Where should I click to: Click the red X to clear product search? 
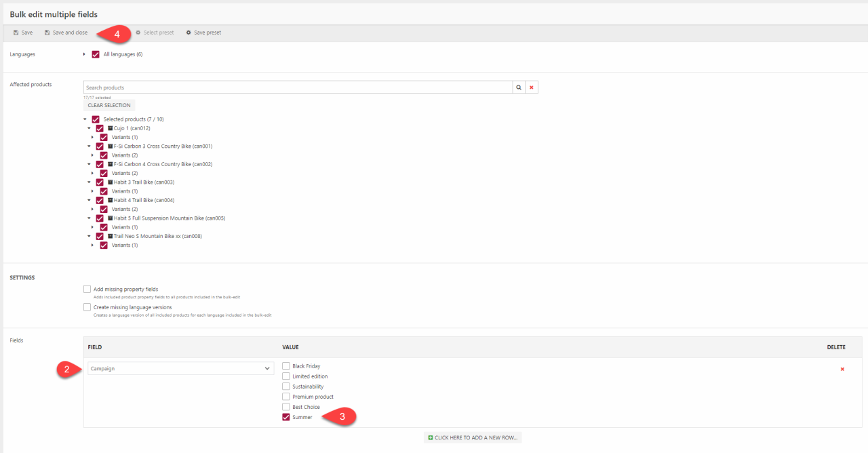click(x=532, y=87)
